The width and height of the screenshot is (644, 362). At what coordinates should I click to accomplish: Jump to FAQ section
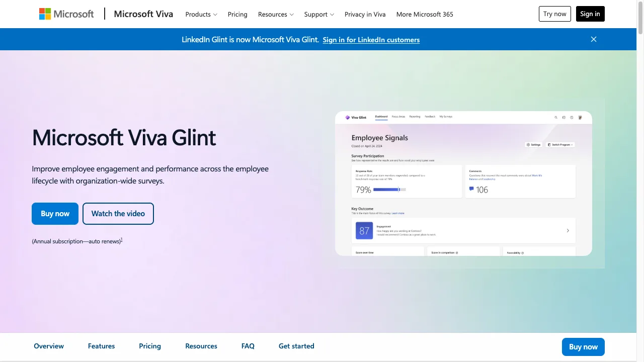point(248,346)
